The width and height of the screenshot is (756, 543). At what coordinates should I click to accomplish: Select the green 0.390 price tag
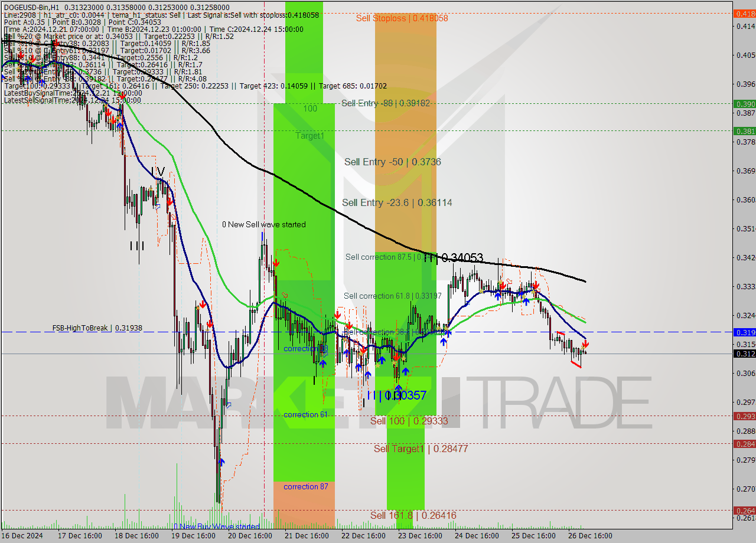click(744, 104)
